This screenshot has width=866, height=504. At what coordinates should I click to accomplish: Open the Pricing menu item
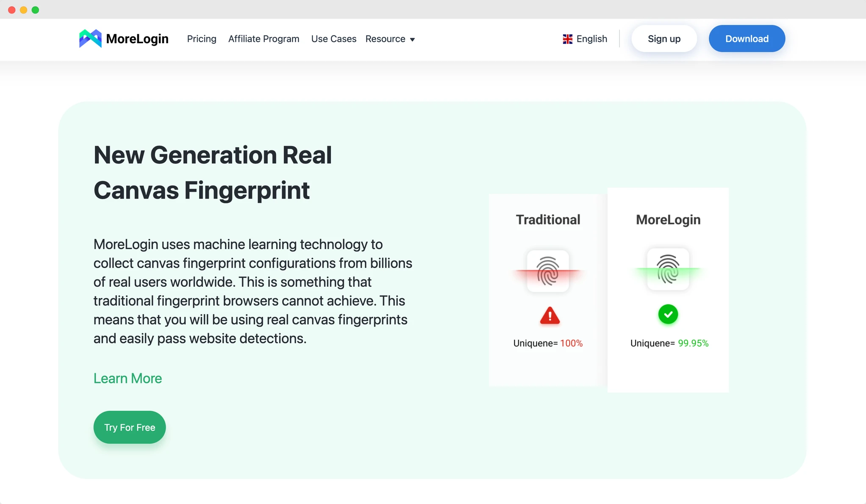[x=202, y=39]
